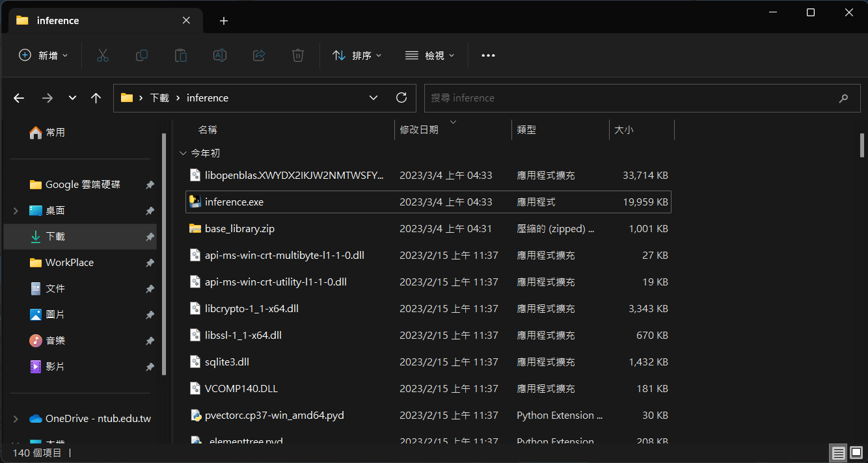Image resolution: width=868 pixels, height=463 pixels.
Task: Click inference breadcrumb in address bar
Action: 208,98
